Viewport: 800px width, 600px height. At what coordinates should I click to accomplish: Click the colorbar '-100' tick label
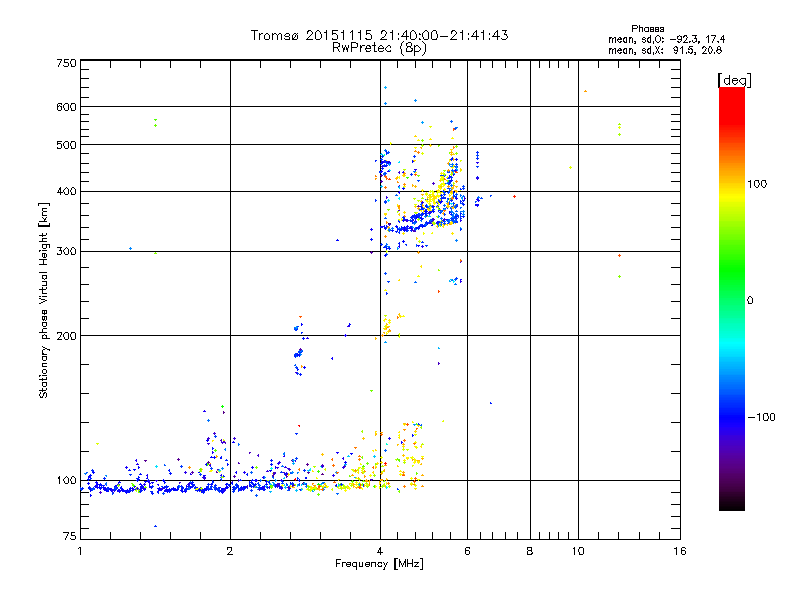[x=761, y=417]
